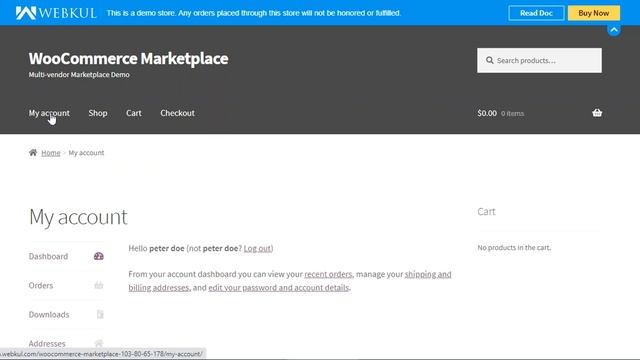The image size is (640, 360).
Task: Click the Log out link
Action: coord(257,248)
